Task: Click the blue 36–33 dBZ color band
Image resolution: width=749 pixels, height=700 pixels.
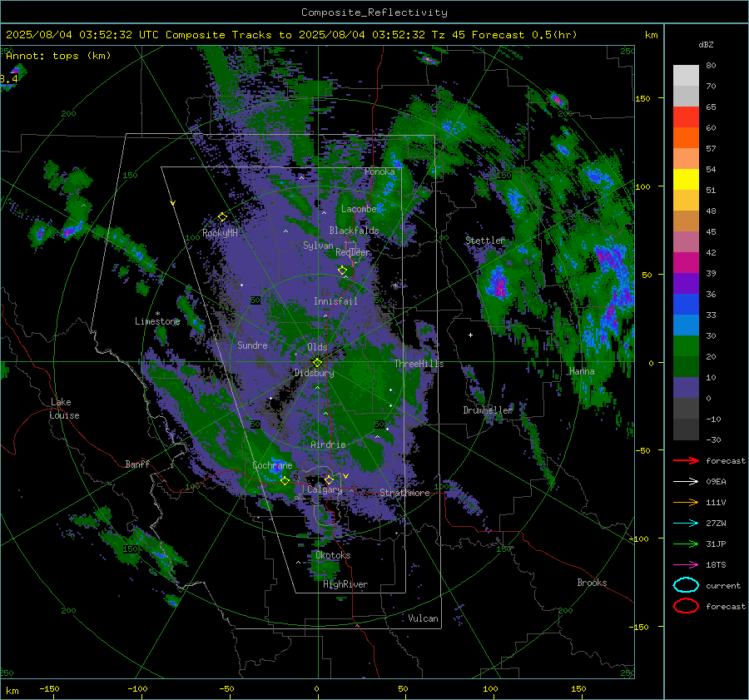Action: point(686,305)
